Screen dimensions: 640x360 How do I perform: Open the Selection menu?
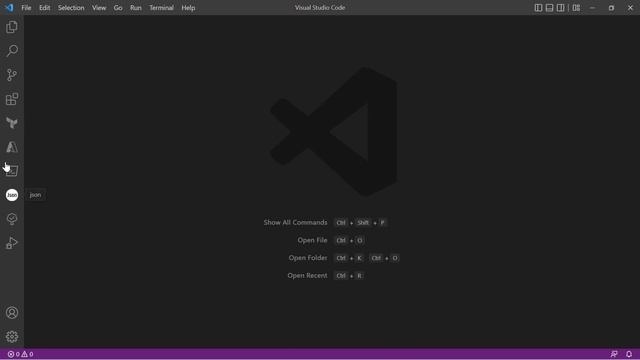(x=71, y=8)
